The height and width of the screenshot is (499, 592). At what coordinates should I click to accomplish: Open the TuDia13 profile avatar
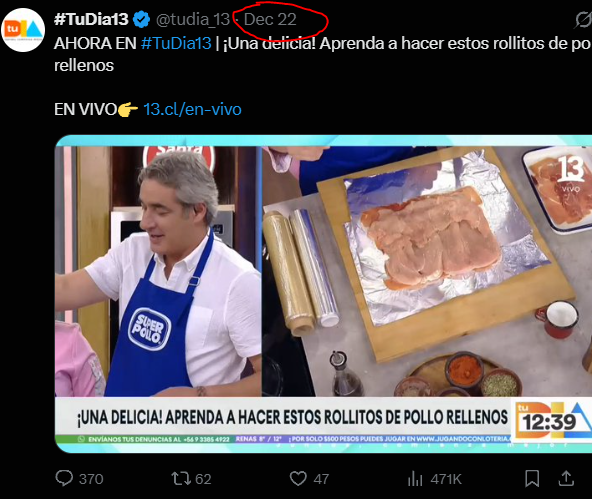23,29
